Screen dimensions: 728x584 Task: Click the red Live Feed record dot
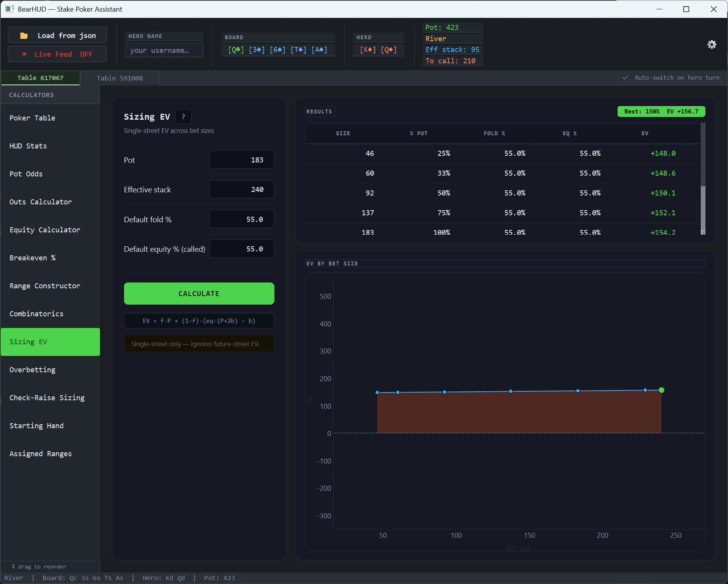24,54
